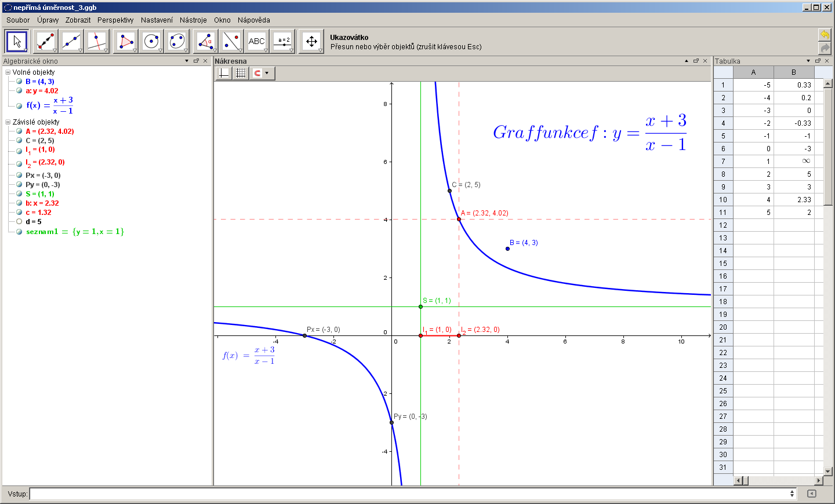Select blue point B in graph
The width and height of the screenshot is (835, 504).
(507, 249)
